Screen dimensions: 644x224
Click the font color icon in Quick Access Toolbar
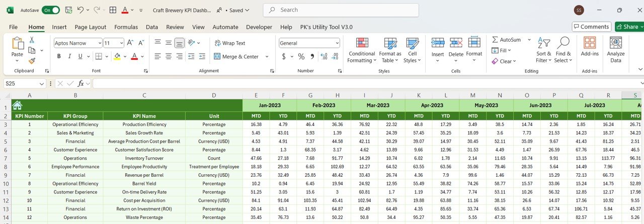[x=125, y=10]
